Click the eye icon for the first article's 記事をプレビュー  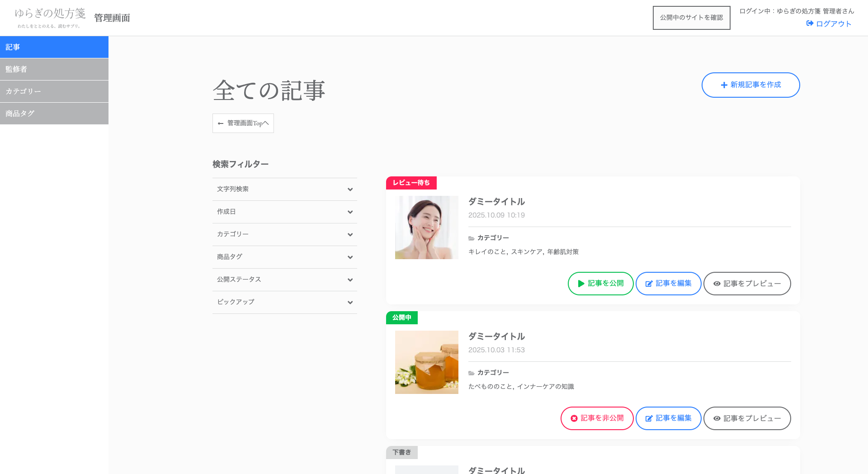click(x=717, y=284)
